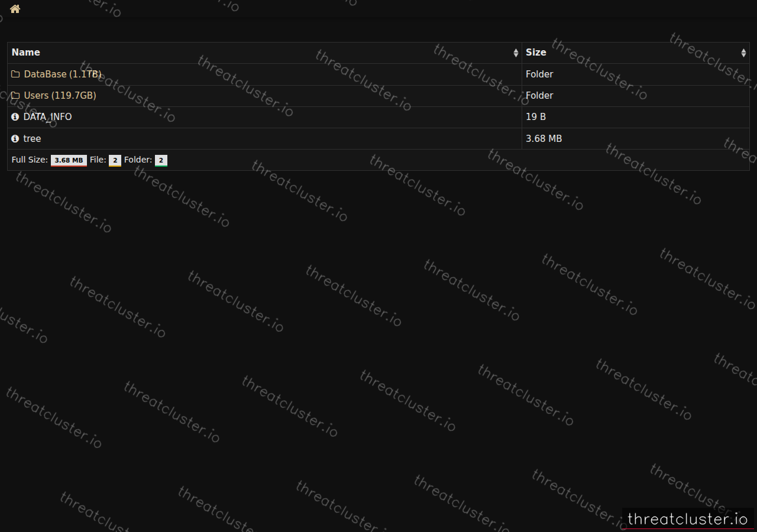Click the Users folder icon
This screenshot has height=532, width=757.
coord(15,96)
